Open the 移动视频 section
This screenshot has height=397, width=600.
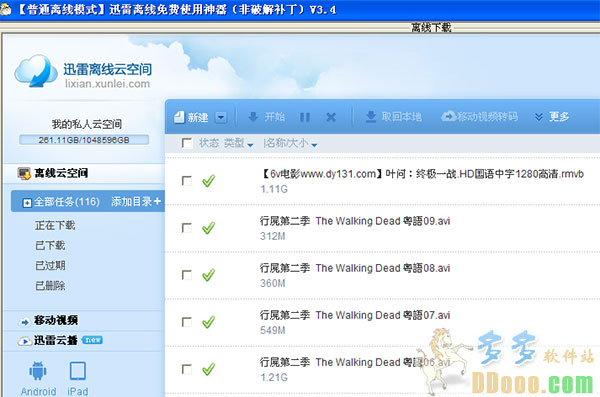coord(56,320)
